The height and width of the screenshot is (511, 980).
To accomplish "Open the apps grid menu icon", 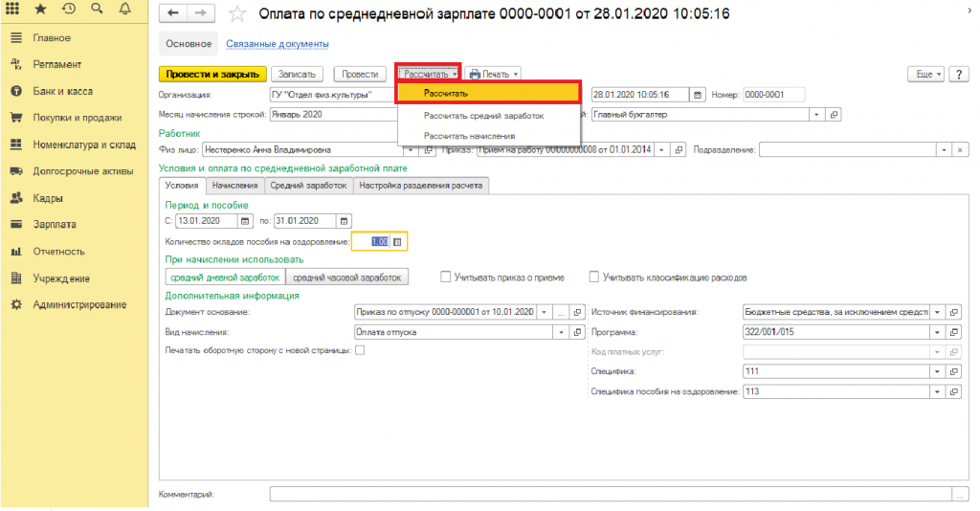I will click(x=14, y=10).
